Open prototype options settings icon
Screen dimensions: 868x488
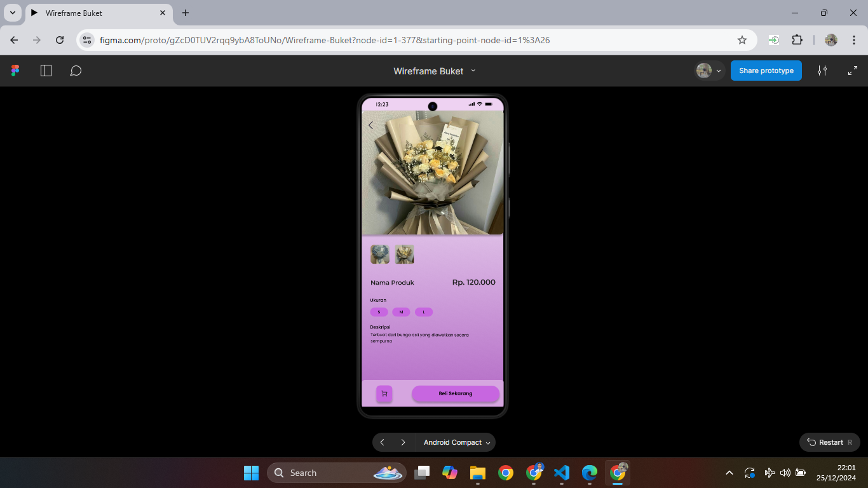coord(822,71)
